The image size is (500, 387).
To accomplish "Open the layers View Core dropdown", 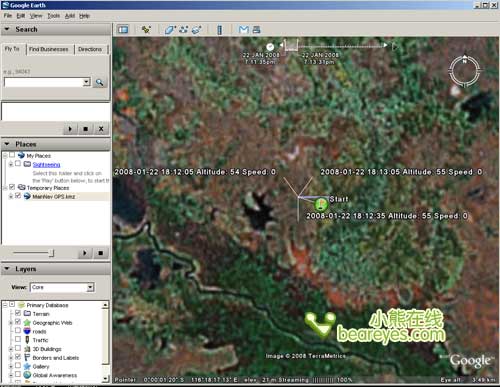I will click(x=62, y=287).
